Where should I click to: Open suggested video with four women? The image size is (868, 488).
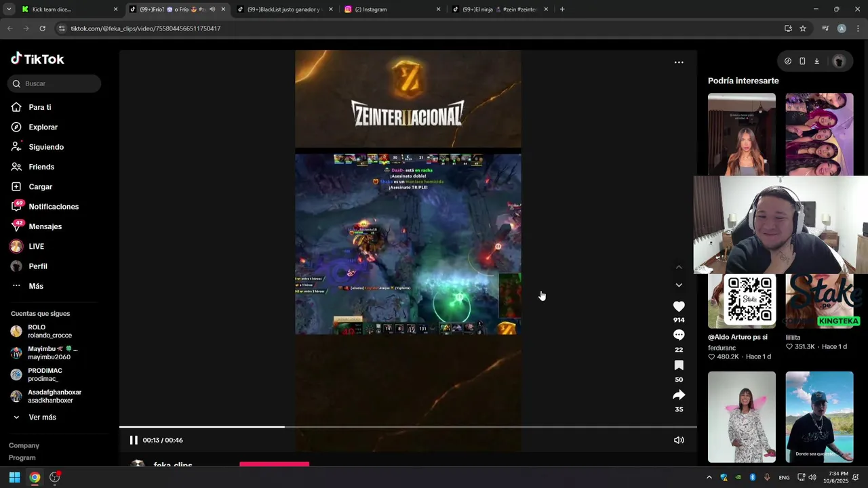(x=819, y=134)
